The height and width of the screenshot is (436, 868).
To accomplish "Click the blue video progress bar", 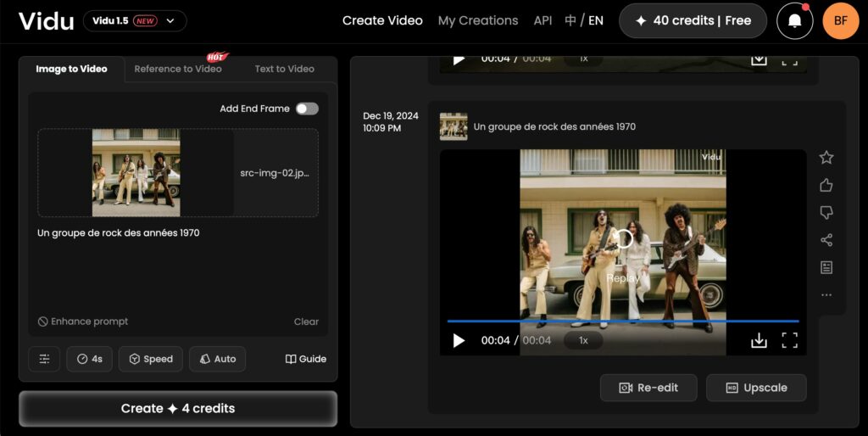I will pyautogui.click(x=623, y=321).
